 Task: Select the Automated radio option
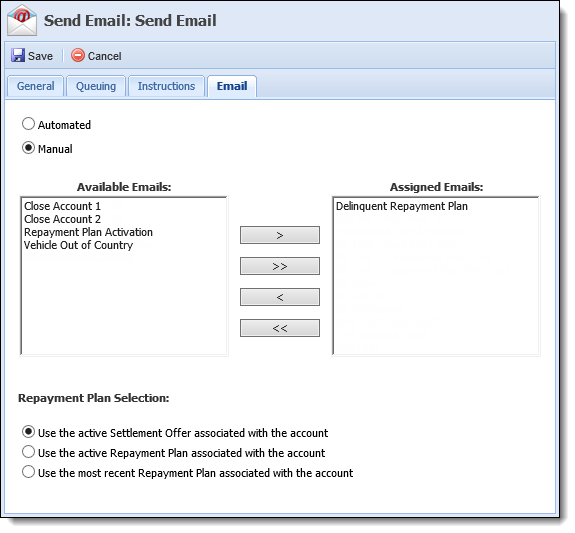point(28,124)
